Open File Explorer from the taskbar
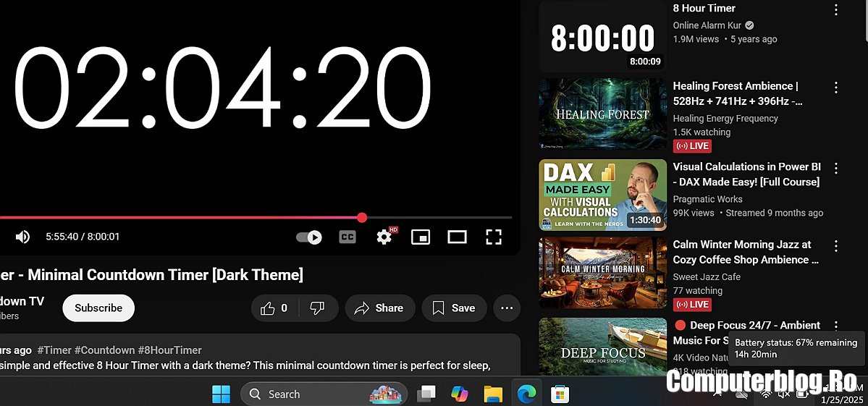 tap(493, 394)
